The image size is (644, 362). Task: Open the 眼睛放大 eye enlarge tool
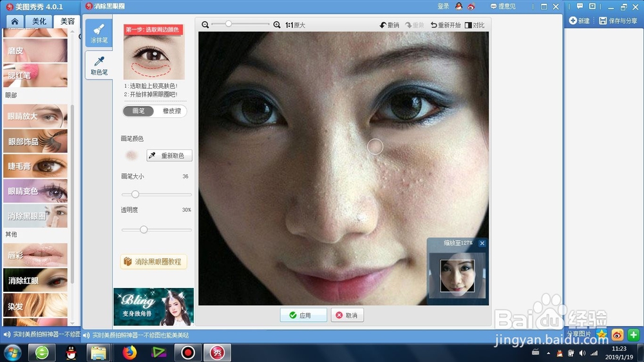[35, 116]
